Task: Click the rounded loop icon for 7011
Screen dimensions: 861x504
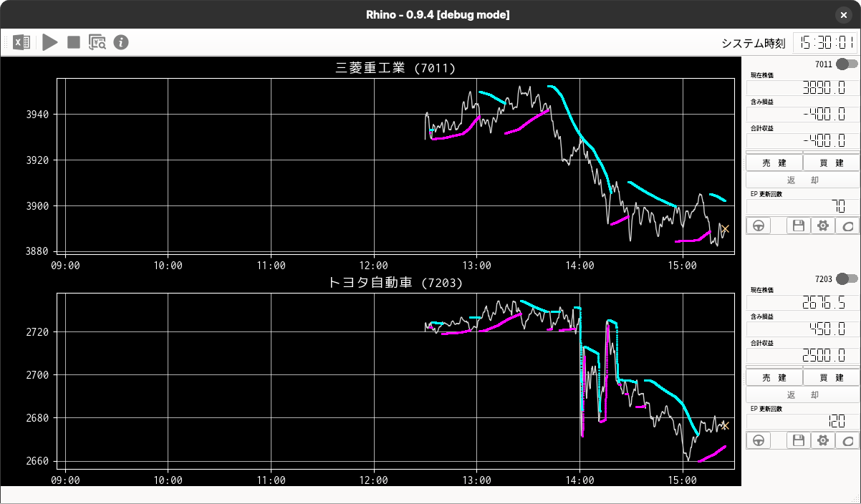Action: [847, 226]
